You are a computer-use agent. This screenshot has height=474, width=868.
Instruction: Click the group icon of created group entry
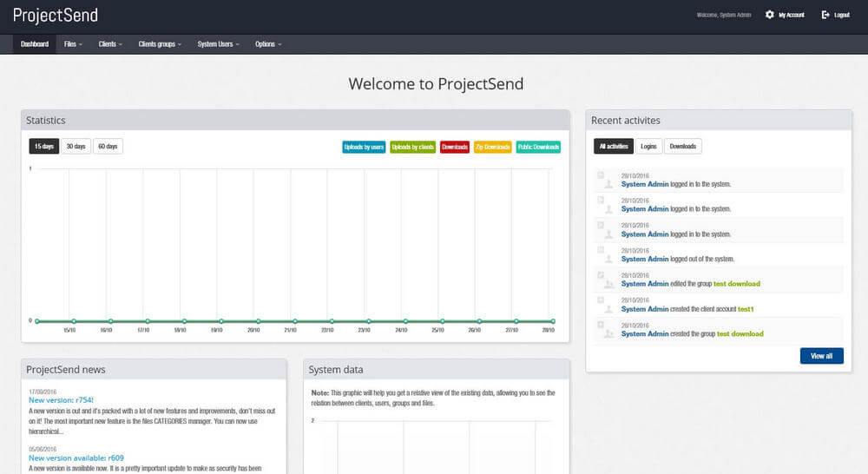coord(608,334)
